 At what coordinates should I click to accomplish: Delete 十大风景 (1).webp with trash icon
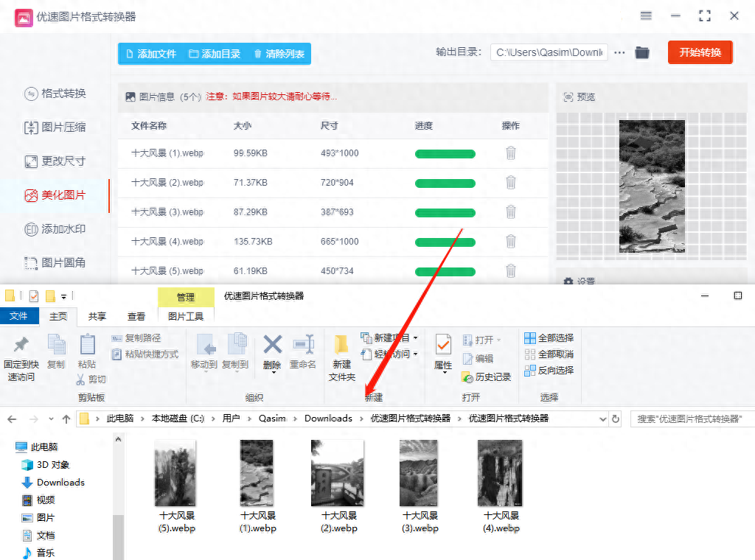point(511,153)
